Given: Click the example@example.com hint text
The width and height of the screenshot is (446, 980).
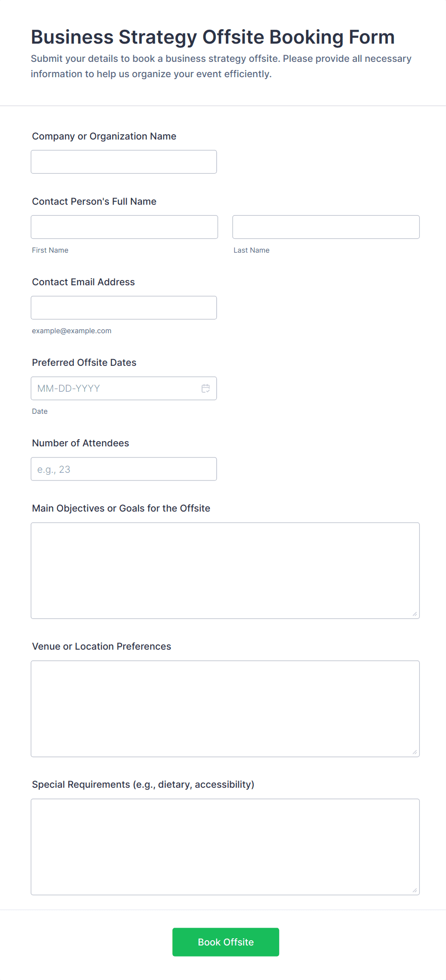Looking at the screenshot, I should [71, 331].
